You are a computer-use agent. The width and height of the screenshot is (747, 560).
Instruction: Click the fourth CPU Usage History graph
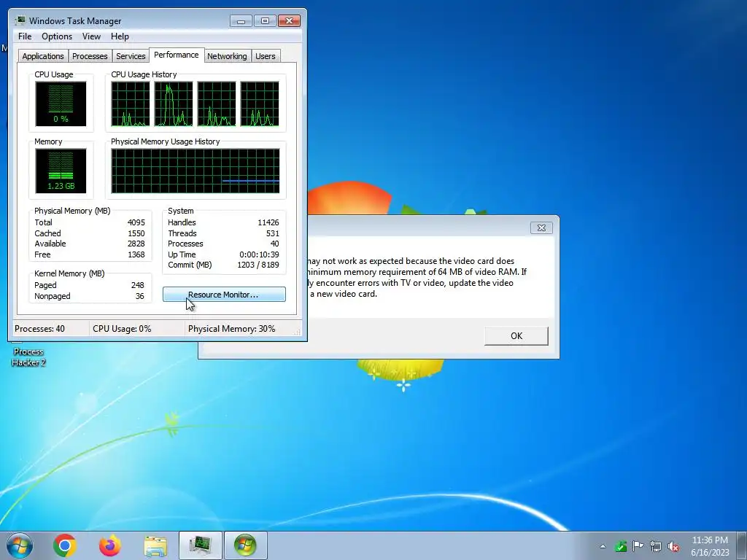click(x=260, y=104)
